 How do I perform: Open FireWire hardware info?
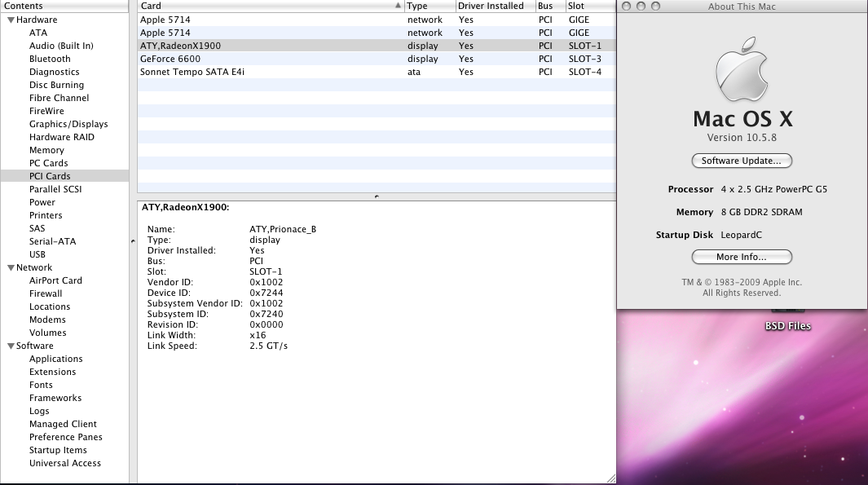point(46,111)
